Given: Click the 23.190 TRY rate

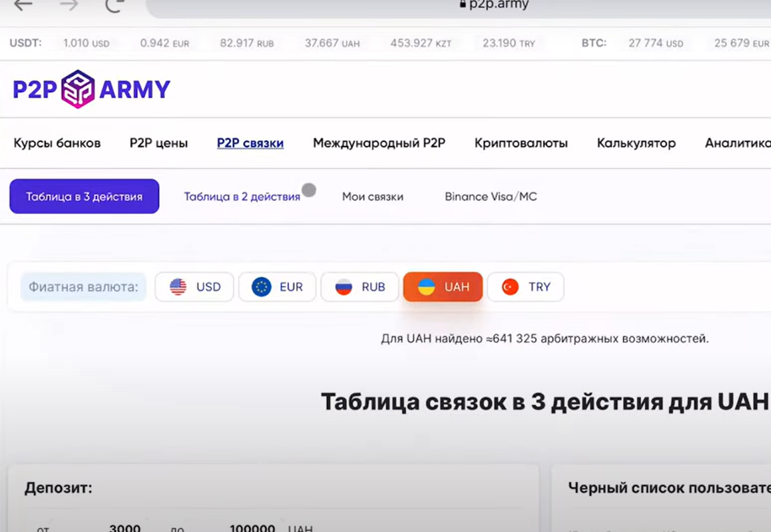Looking at the screenshot, I should tap(509, 43).
